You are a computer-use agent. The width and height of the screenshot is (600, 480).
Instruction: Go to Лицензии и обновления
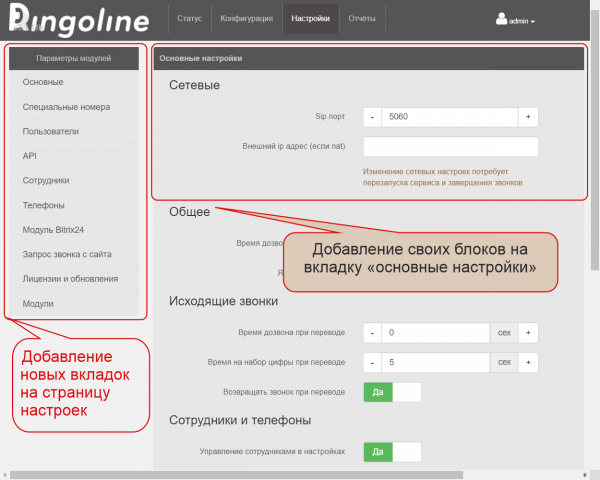tap(70, 278)
